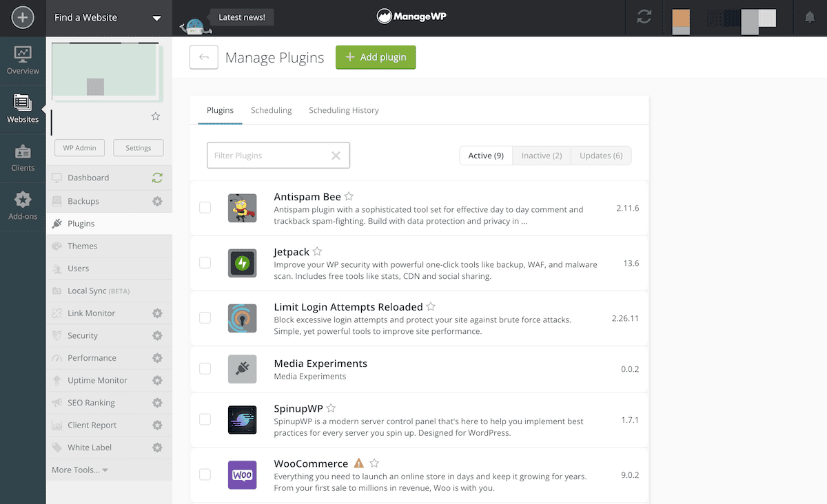Open the Add-ons sidebar section
This screenshot has width=827, height=504.
23,206
